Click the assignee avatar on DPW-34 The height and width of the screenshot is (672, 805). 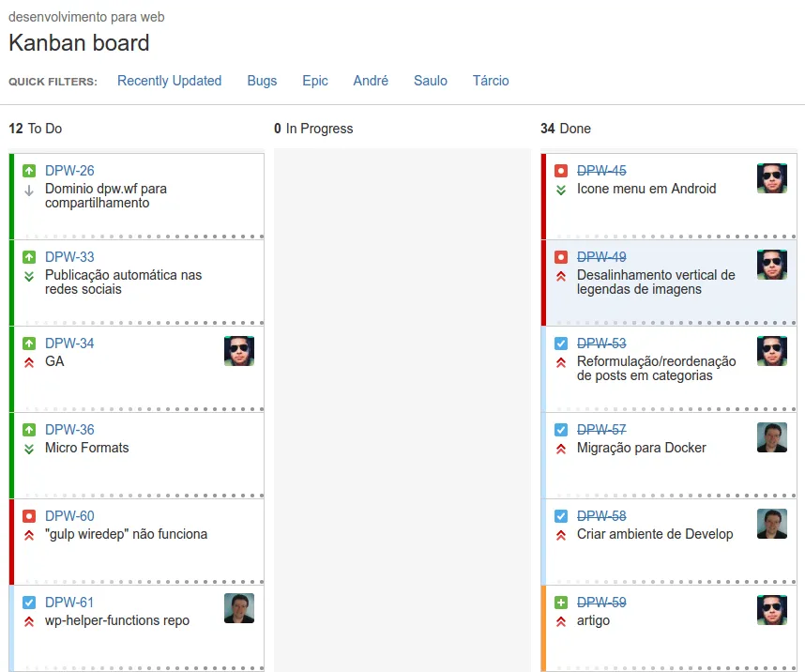(239, 351)
